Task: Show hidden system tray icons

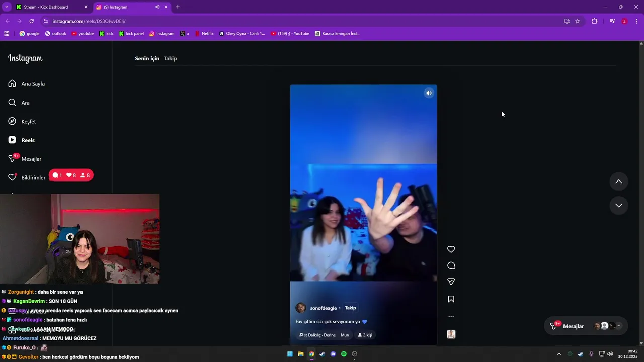Action: (x=558, y=354)
